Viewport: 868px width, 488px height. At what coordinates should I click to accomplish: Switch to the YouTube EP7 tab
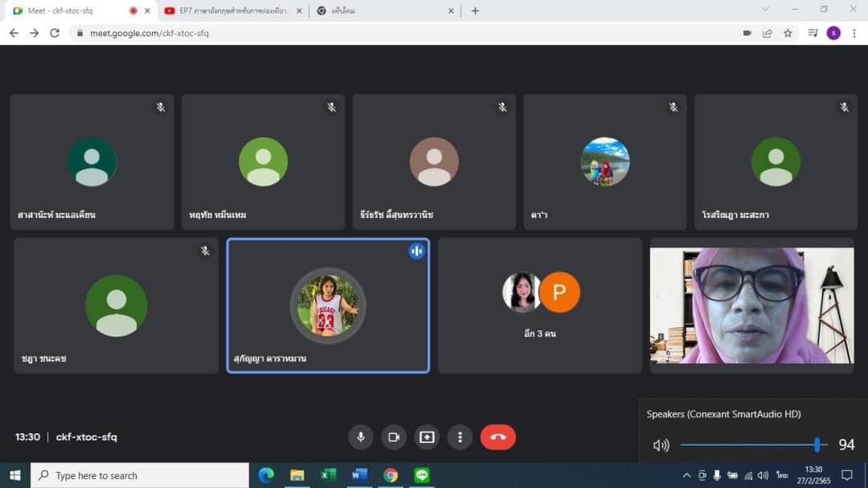click(x=225, y=10)
